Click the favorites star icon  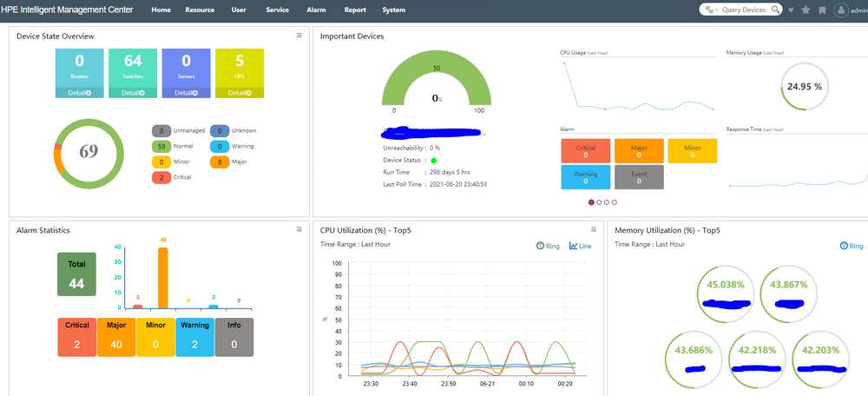[x=806, y=10]
